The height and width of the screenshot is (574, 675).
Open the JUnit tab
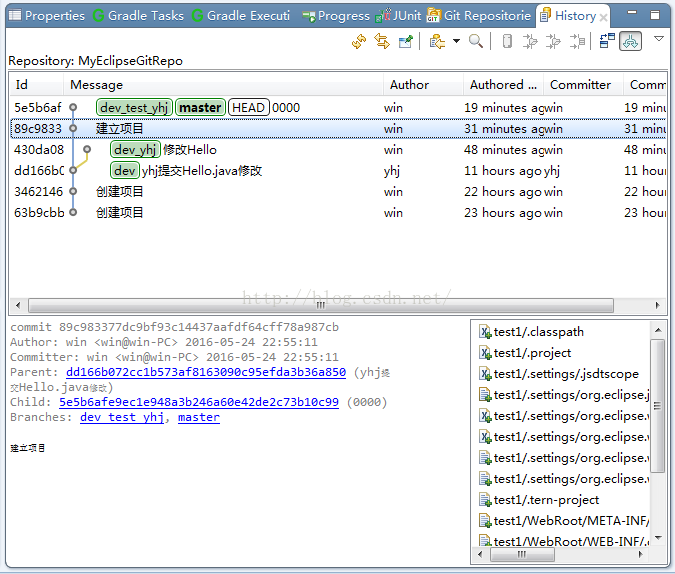[398, 16]
